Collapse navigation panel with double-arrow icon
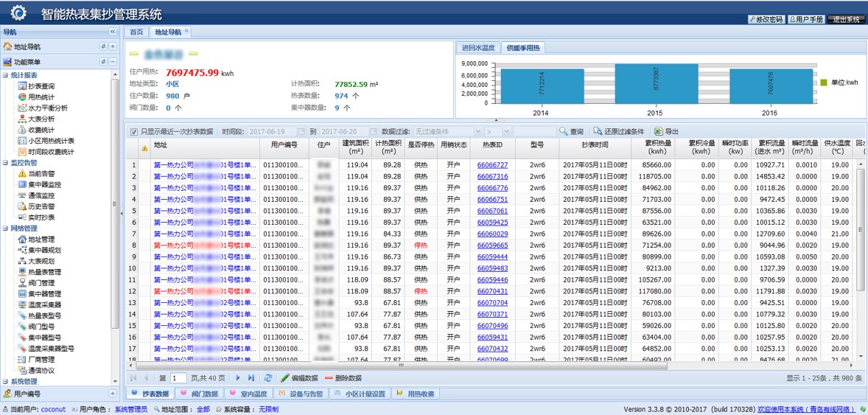The image size is (868, 415). (113, 32)
